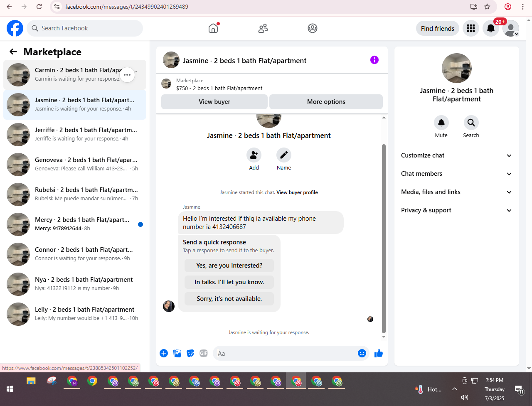Open Mercy's unread conversation
The width and height of the screenshot is (532, 406).
tap(75, 224)
